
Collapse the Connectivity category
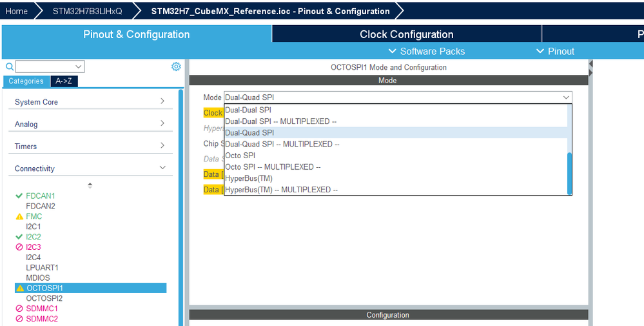pyautogui.click(x=90, y=168)
